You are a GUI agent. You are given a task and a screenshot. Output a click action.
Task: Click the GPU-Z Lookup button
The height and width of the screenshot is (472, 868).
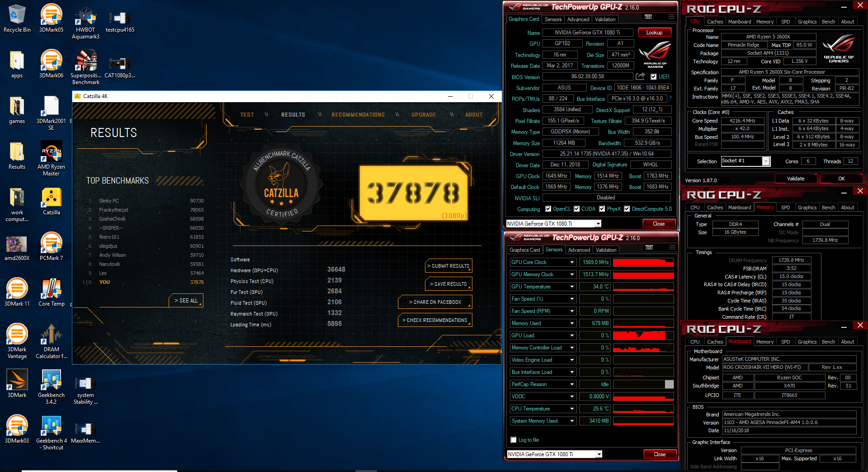654,33
